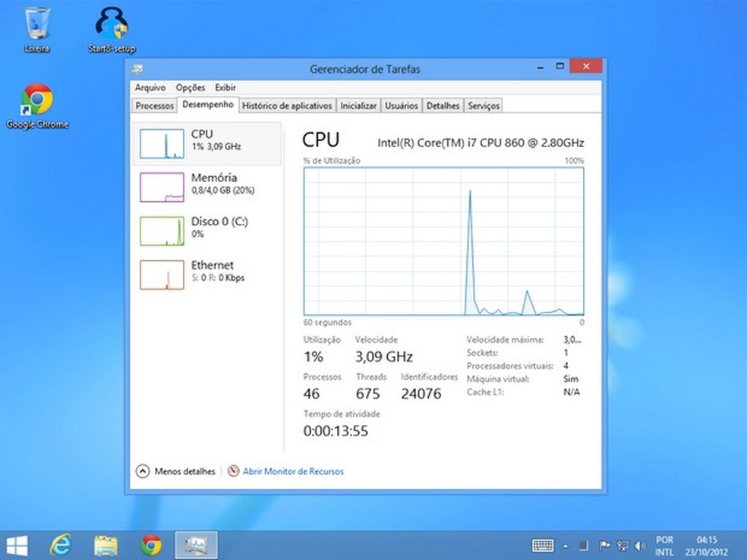Launch Internet Explorer from taskbar
The width and height of the screenshot is (747, 560).
(61, 546)
